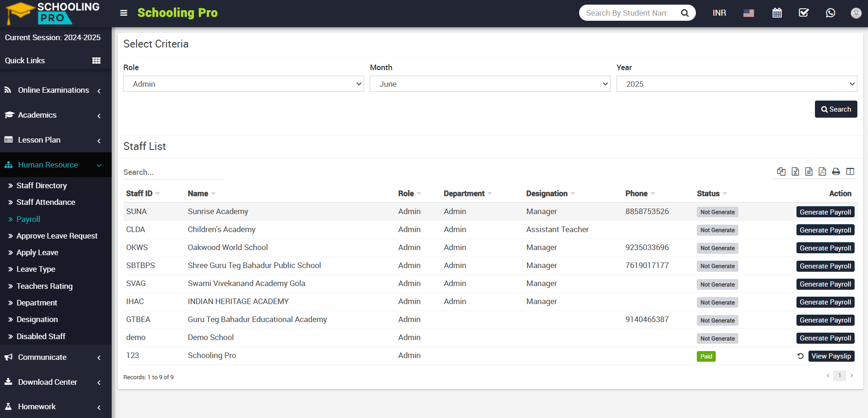Generate Payroll for INDIAN HERITAGE ACADEMY
This screenshot has width=868, height=418.
[825, 302]
